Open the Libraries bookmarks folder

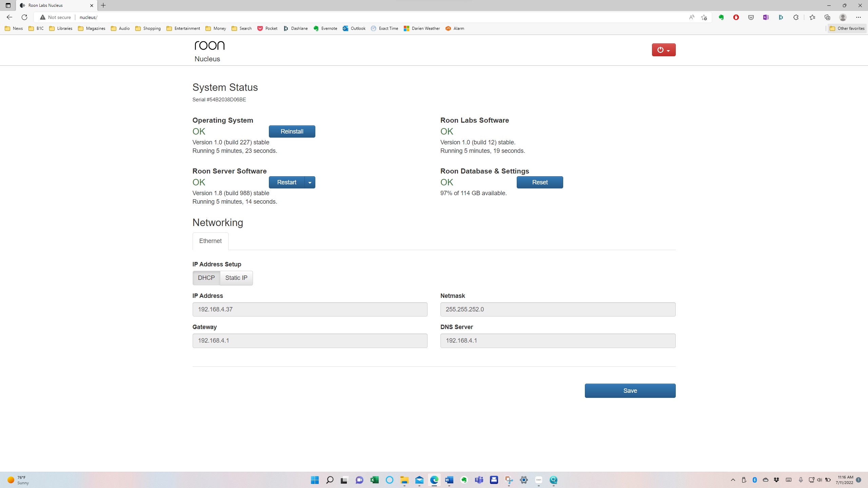(61, 28)
